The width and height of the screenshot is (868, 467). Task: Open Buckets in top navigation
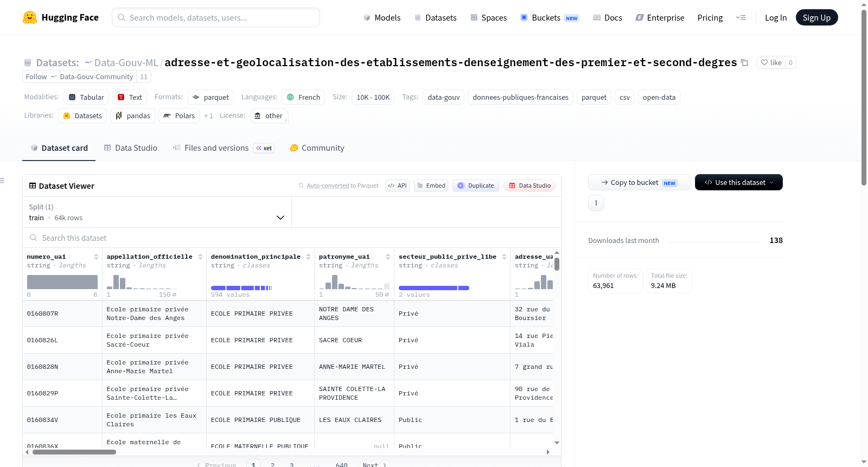click(550, 17)
